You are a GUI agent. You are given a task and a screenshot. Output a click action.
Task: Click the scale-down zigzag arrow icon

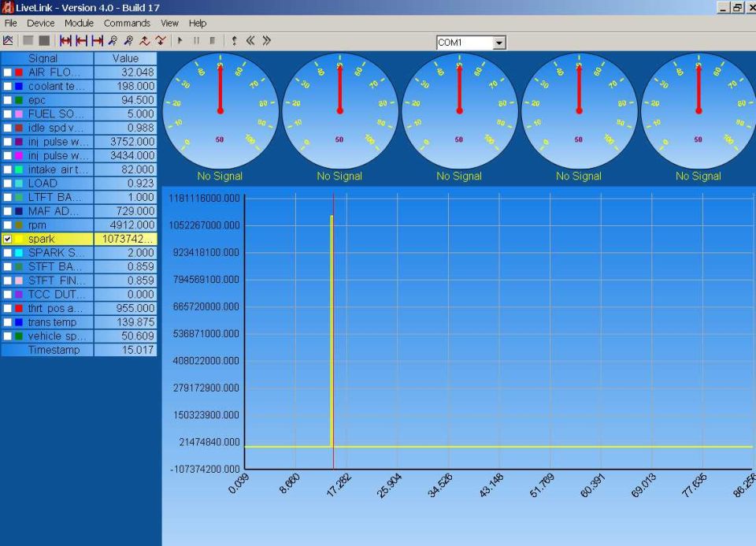[161, 41]
